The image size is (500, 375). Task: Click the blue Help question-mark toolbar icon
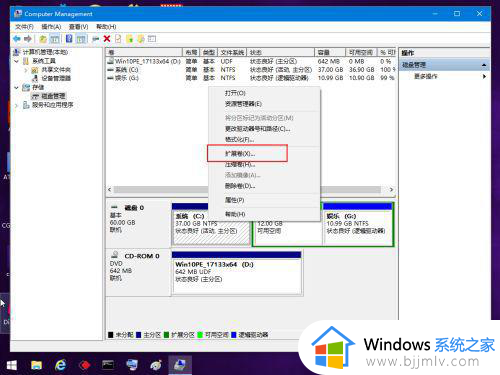click(x=69, y=39)
